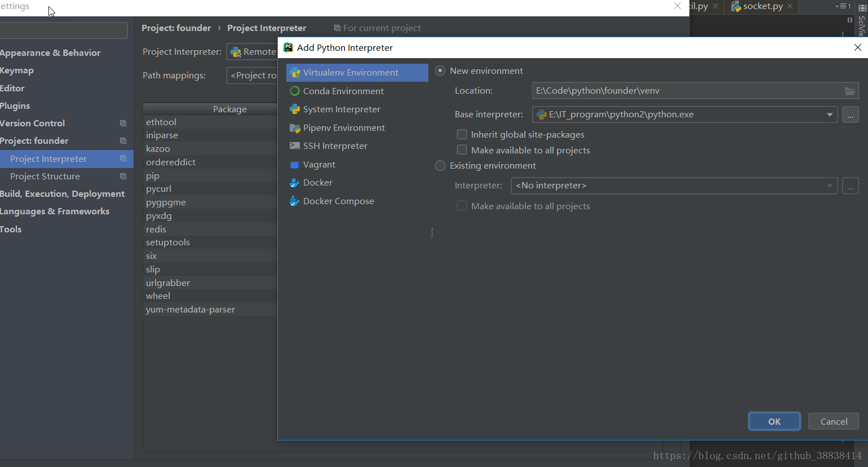Open Base interpreter dropdown arrow
Viewport: 868px width, 467px height.
[x=830, y=114]
